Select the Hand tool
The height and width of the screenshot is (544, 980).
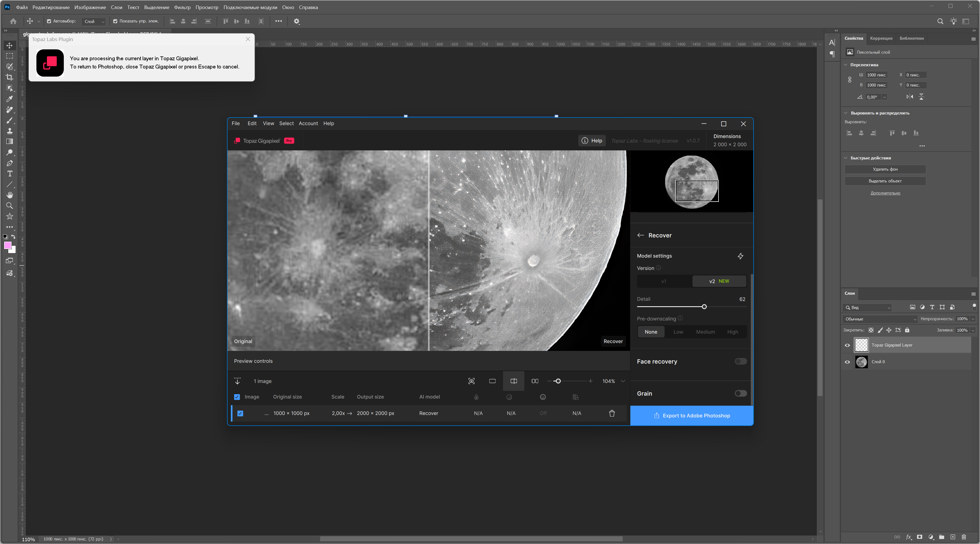(x=10, y=195)
